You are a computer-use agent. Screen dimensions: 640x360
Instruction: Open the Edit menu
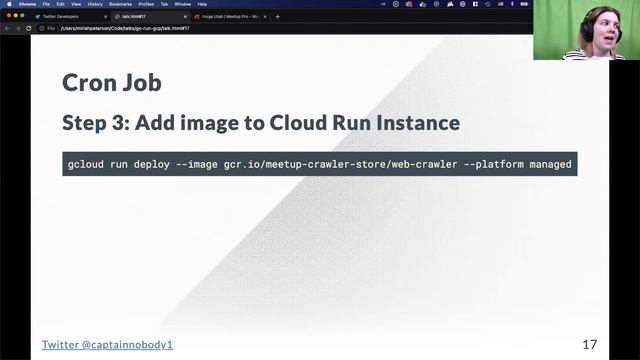click(x=60, y=4)
